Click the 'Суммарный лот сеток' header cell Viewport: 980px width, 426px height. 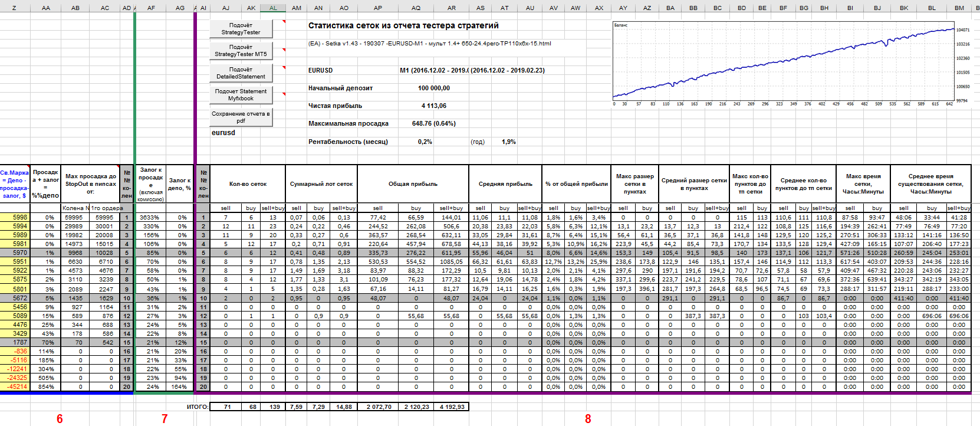pyautogui.click(x=321, y=184)
